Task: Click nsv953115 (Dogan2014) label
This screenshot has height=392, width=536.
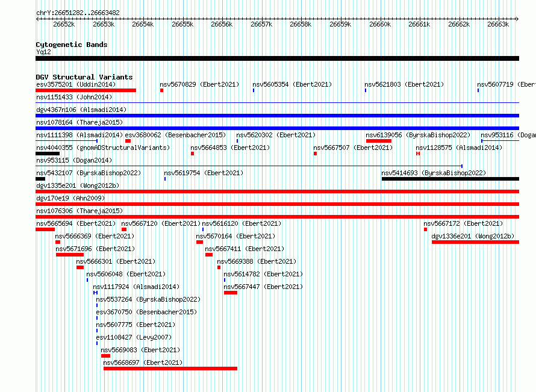Action: [74, 160]
